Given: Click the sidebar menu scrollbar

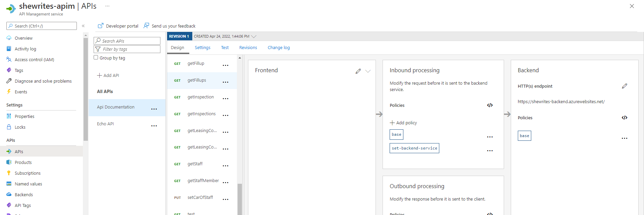Looking at the screenshot, I should (x=86, y=89).
